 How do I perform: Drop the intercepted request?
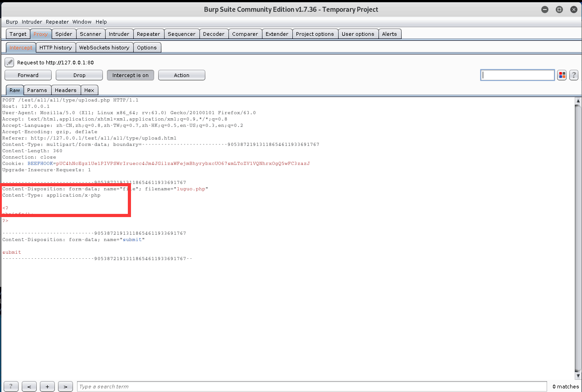pos(79,75)
